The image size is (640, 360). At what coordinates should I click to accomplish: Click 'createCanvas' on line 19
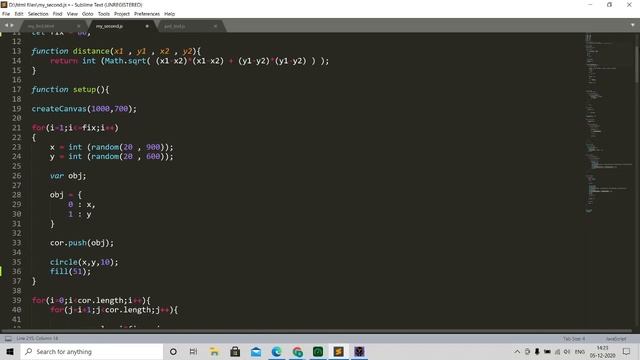click(x=59, y=109)
